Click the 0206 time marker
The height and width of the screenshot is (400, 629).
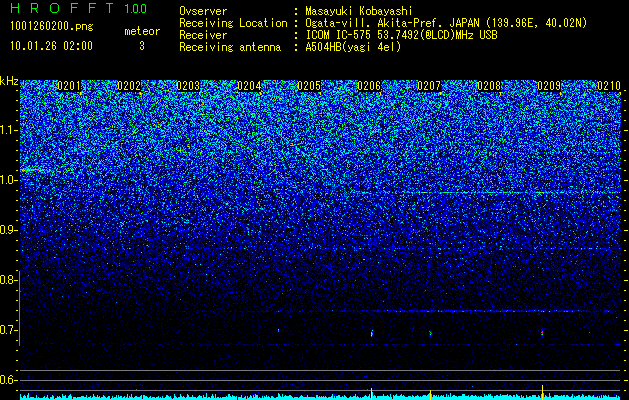point(369,86)
